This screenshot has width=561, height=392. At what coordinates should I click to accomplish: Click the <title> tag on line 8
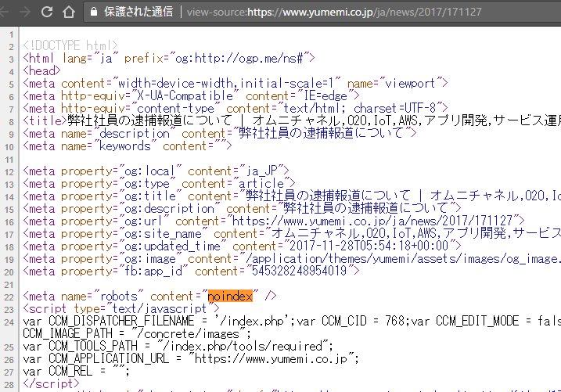pyautogui.click(x=45, y=121)
